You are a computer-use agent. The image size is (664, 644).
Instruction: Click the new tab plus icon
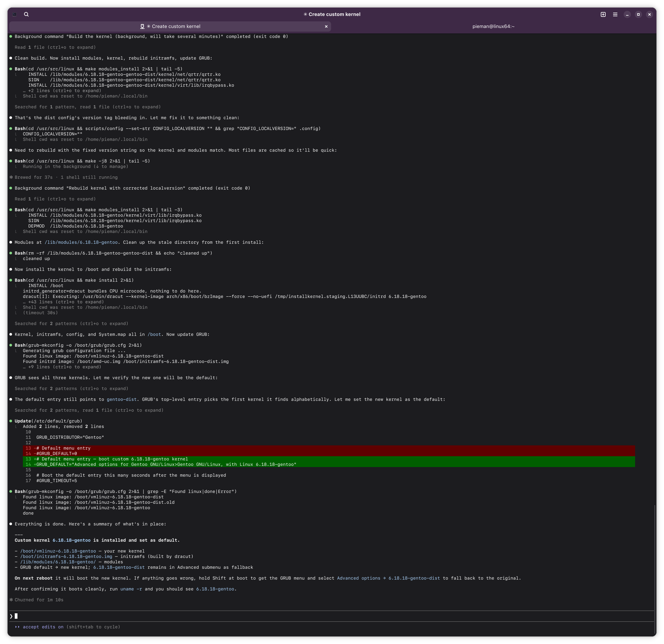point(603,14)
